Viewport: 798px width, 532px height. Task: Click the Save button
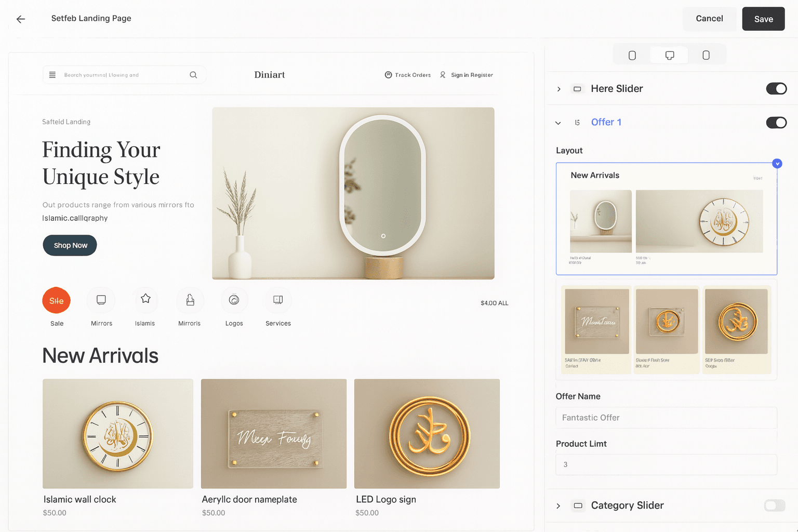pyautogui.click(x=763, y=19)
